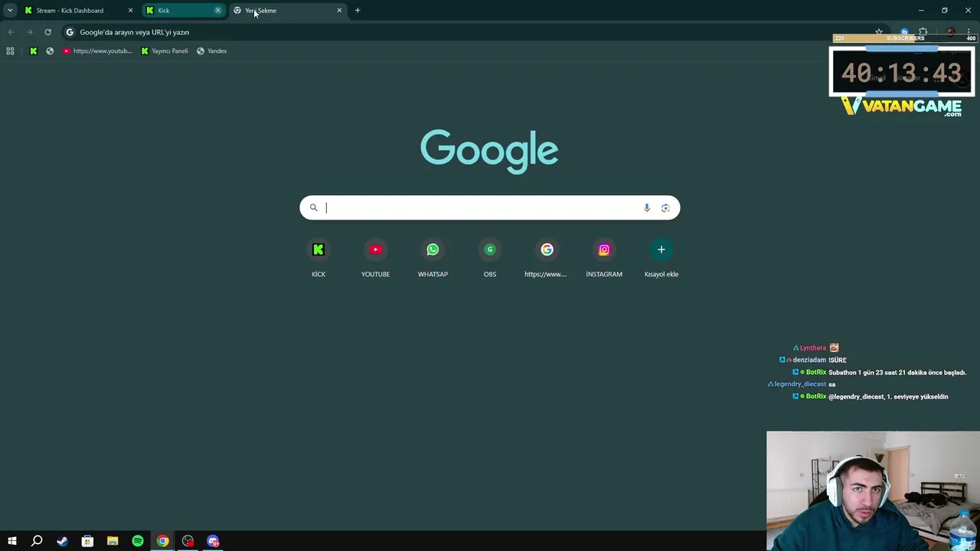Click the Shazam extension icon

tap(904, 32)
